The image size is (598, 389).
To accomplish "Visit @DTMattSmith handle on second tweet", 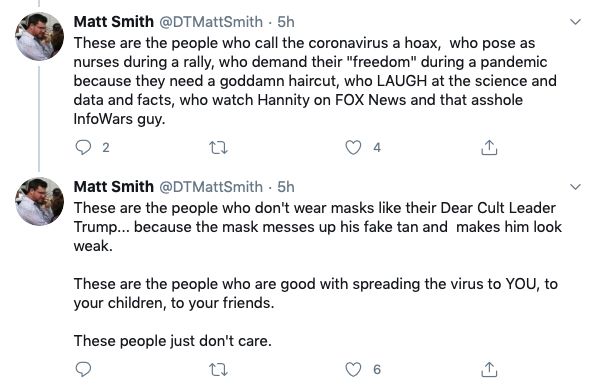I will click(211, 187).
